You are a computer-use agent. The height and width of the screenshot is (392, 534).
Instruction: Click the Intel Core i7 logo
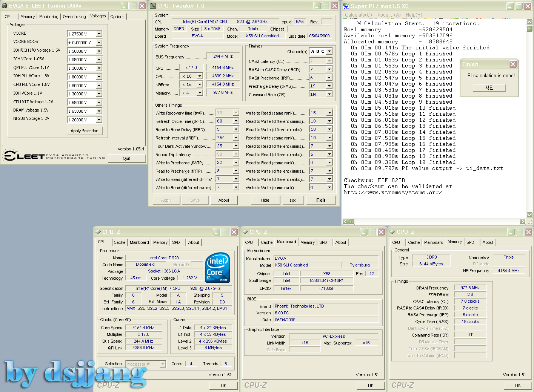tap(217, 268)
